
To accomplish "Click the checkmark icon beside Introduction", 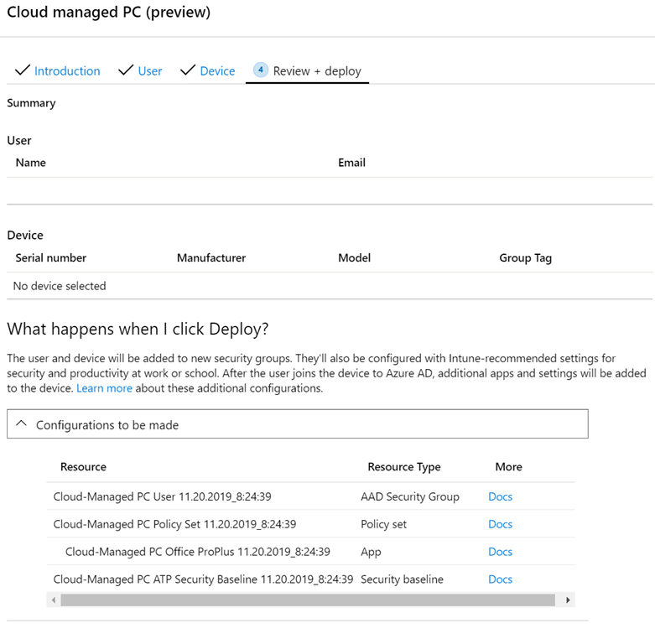I will pyautogui.click(x=22, y=70).
